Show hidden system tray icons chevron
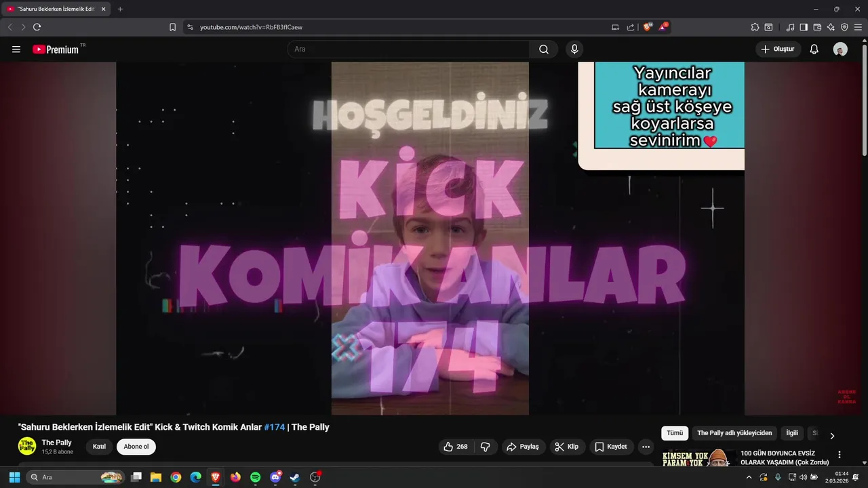The image size is (868, 488). (749, 477)
